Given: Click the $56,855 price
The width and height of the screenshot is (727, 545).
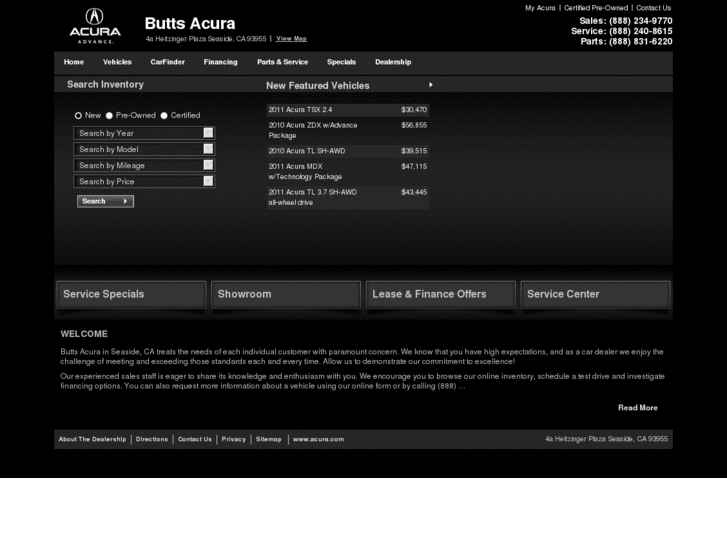Looking at the screenshot, I should click(414, 125).
